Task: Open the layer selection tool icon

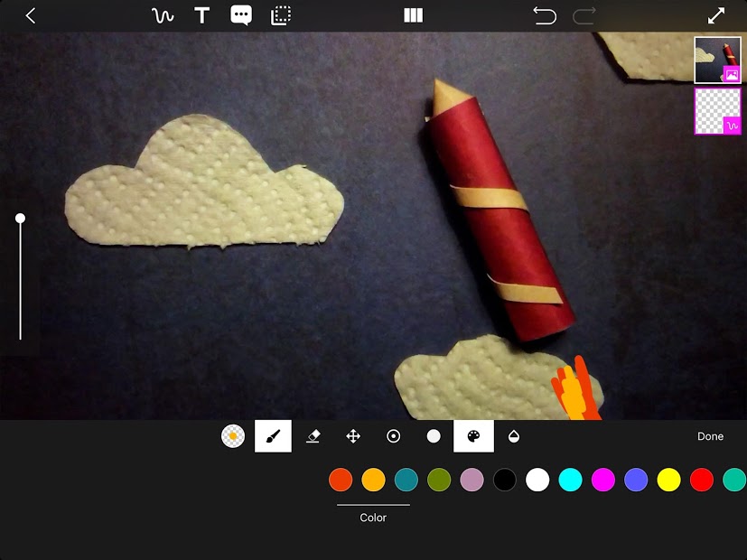Action: click(281, 15)
